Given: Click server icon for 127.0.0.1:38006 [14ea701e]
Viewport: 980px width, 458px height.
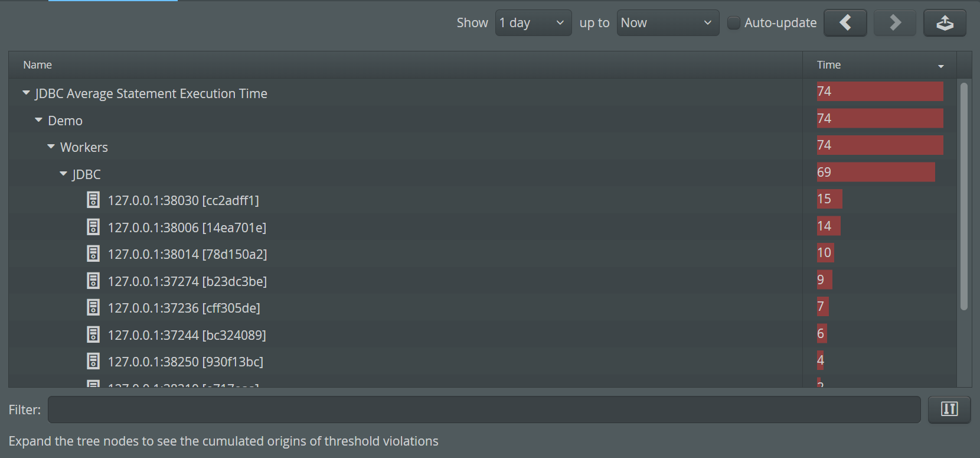Looking at the screenshot, I should [93, 227].
